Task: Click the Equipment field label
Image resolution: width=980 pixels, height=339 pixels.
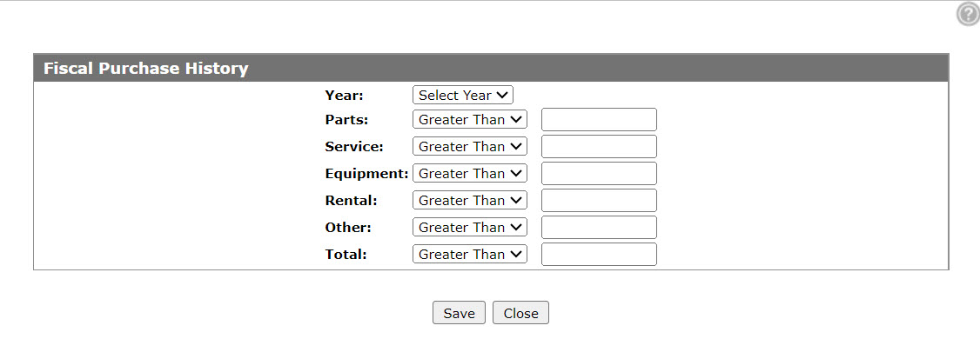Action: [366, 174]
